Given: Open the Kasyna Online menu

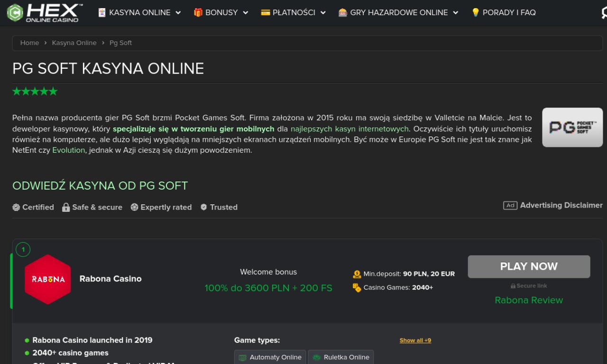Looking at the screenshot, I should (139, 13).
